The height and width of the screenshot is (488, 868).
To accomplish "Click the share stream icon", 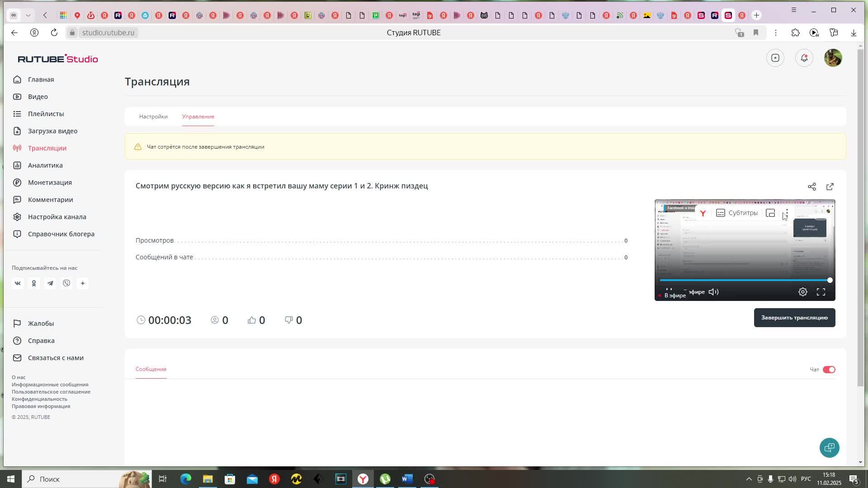I will 812,187.
